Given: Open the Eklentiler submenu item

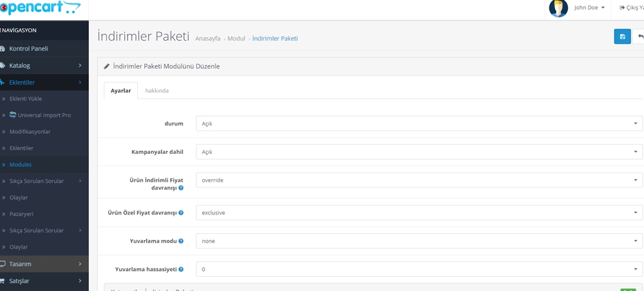Looking at the screenshot, I should coord(44,148).
